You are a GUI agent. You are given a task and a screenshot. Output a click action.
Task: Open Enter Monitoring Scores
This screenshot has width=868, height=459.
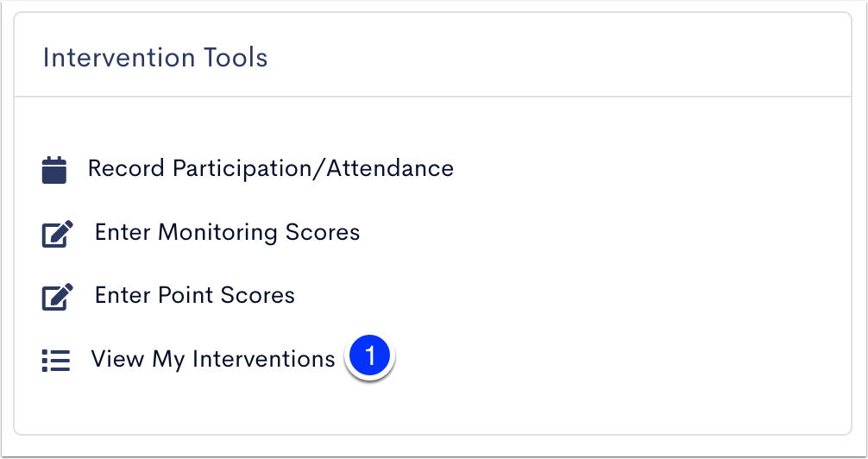228,233
